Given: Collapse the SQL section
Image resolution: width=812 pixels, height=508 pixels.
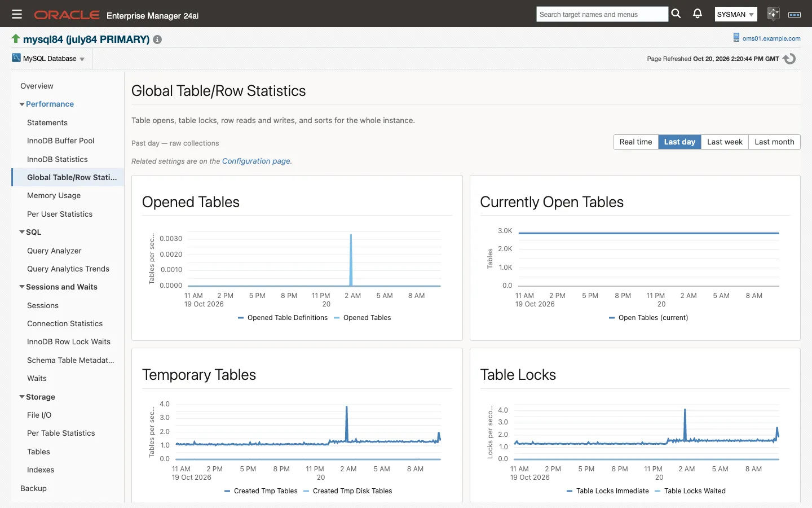Looking at the screenshot, I should 22,233.
